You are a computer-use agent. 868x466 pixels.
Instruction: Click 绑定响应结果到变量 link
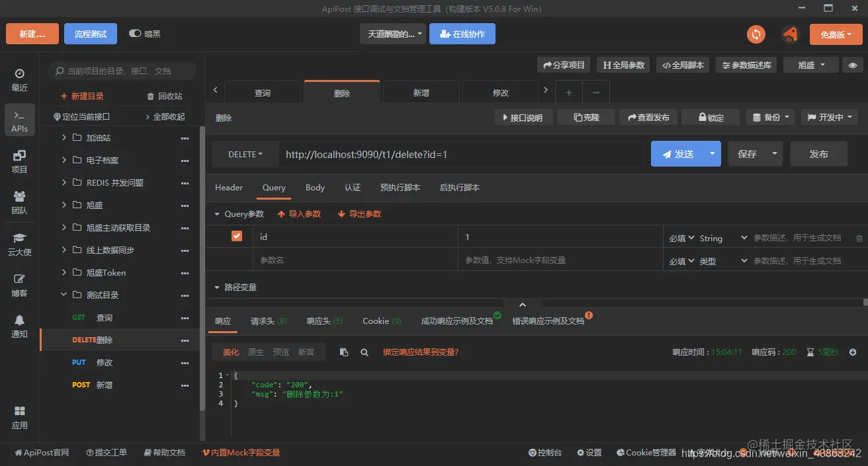point(421,352)
